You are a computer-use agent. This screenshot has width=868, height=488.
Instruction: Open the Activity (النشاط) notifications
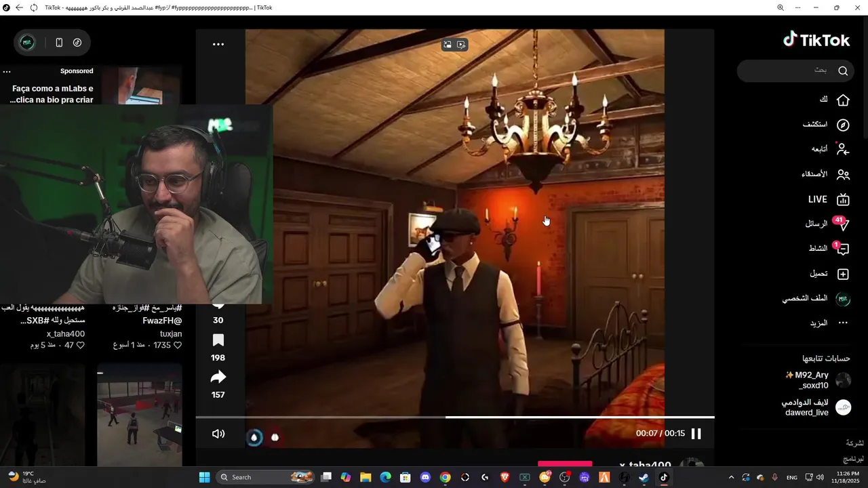[x=829, y=249]
